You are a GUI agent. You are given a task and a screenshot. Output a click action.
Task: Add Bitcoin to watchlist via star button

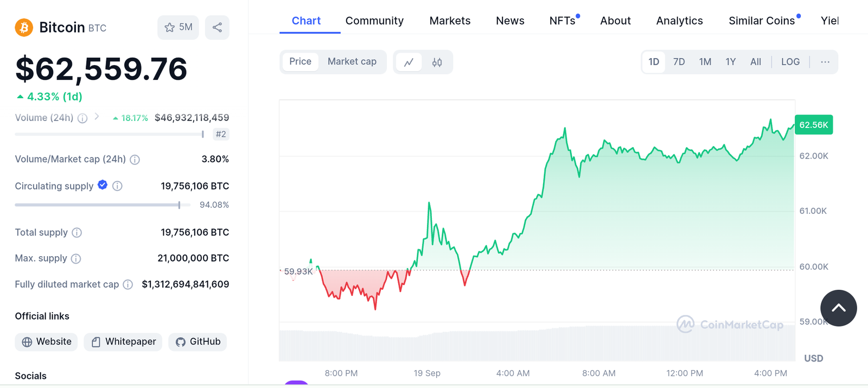click(178, 27)
